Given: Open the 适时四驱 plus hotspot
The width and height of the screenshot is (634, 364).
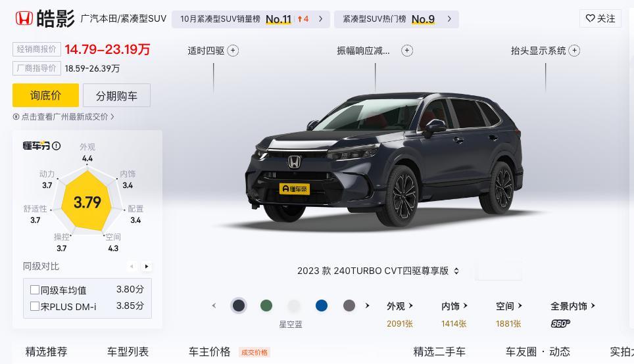Looking at the screenshot, I should [x=233, y=51].
